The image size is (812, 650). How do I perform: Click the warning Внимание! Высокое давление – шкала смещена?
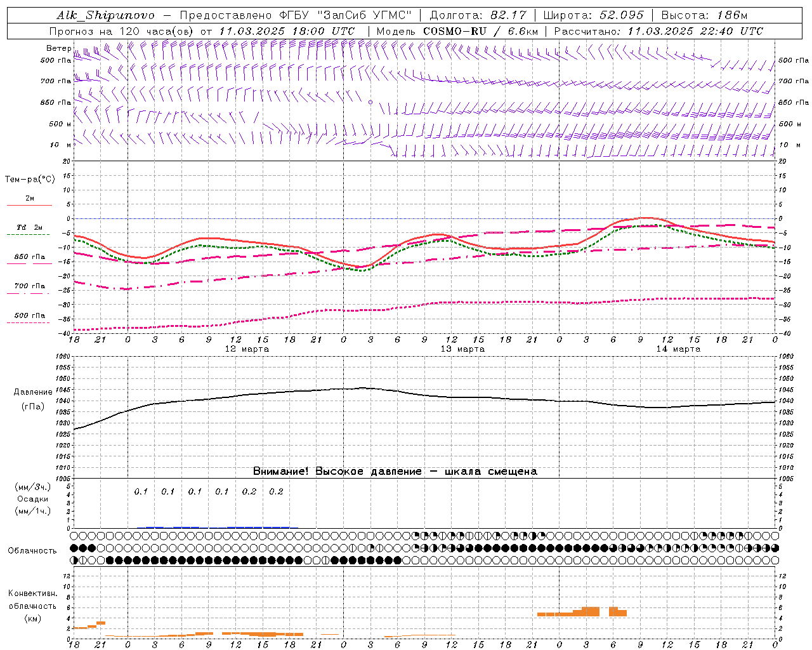395,471
